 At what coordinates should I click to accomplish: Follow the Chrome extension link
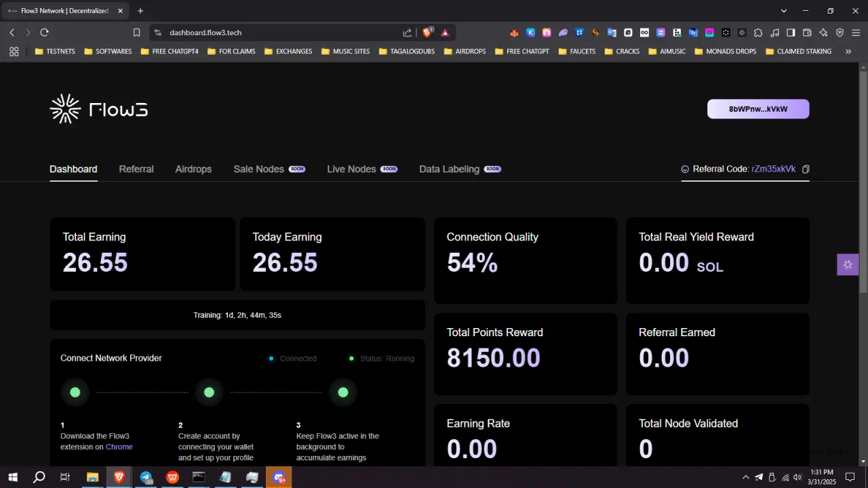click(x=119, y=447)
